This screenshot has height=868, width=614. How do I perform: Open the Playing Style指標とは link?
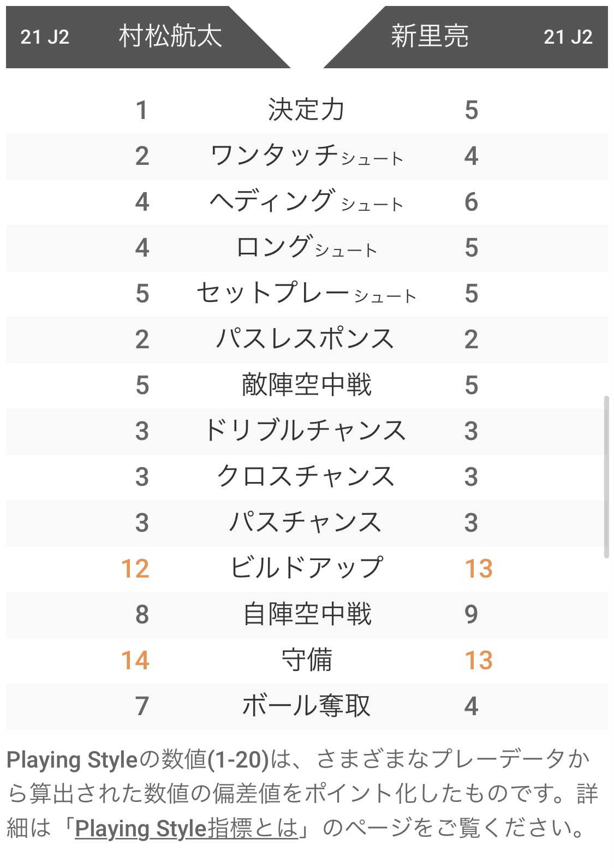tap(187, 828)
